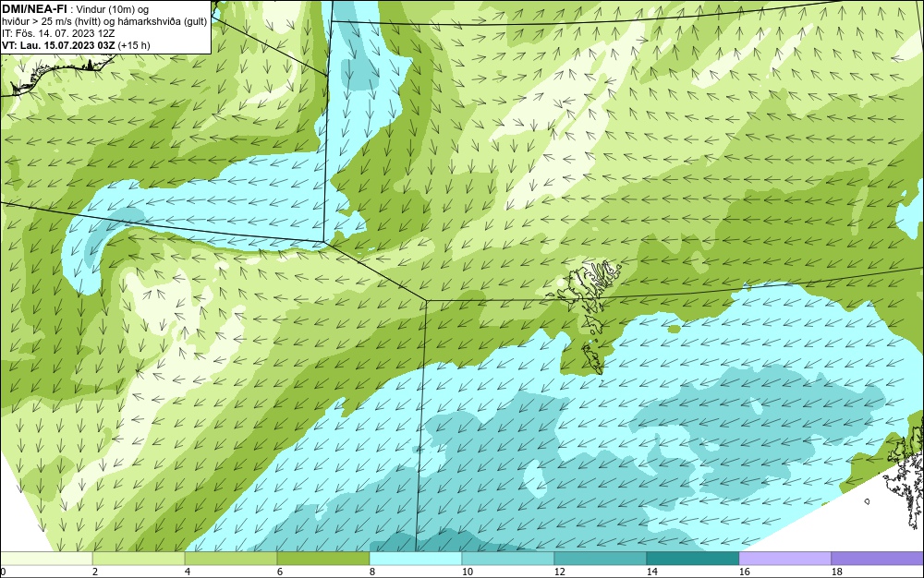Click the 4–6 m/s green legend swatch
The width and height of the screenshot is (924, 578).
click(231, 559)
